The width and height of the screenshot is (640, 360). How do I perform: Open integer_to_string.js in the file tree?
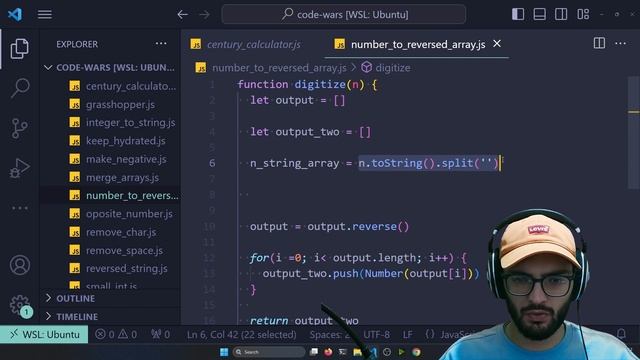[x=110, y=122]
